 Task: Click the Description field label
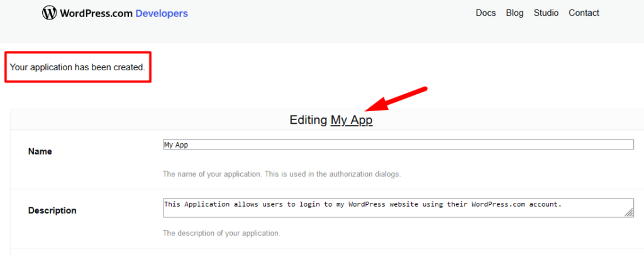[x=52, y=211]
